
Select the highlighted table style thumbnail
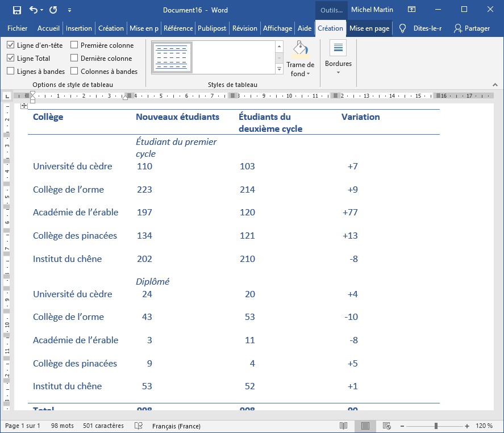tap(172, 57)
